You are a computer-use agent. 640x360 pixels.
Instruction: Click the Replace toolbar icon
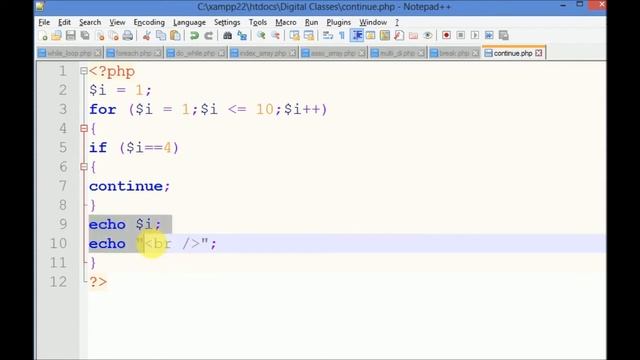point(242,36)
